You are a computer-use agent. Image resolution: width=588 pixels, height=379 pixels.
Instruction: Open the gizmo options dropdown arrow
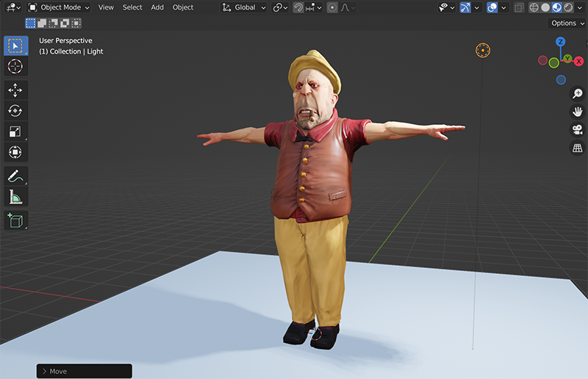(476, 7)
